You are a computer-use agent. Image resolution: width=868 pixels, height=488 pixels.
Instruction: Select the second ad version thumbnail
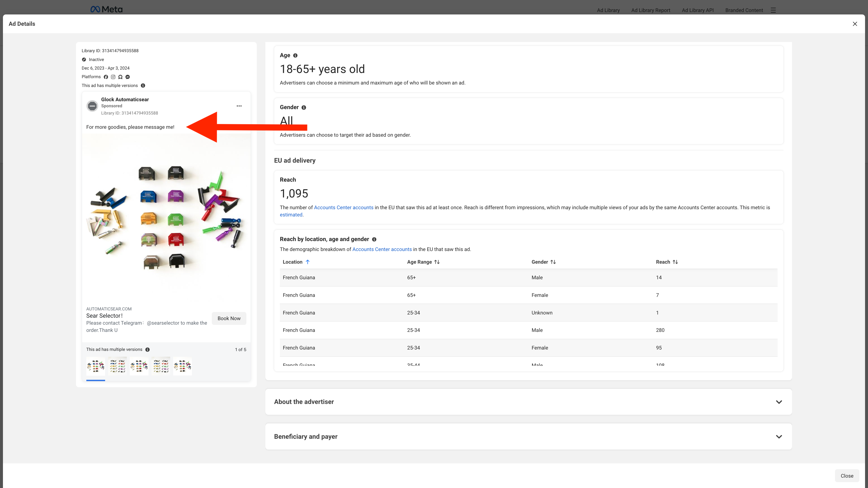[117, 366]
